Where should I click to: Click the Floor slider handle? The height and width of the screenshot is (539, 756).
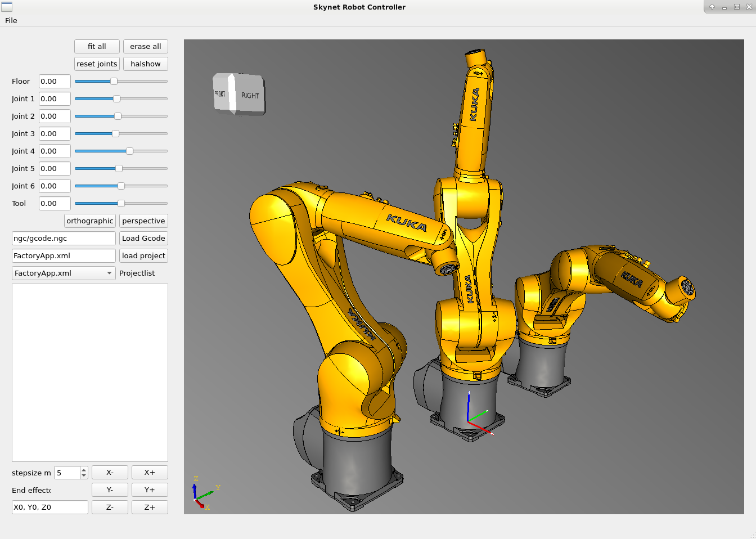[x=114, y=82]
